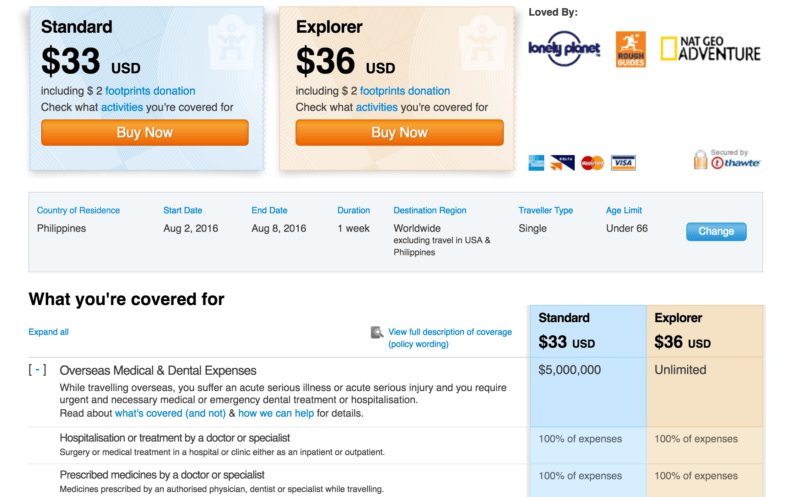Click the Lonely Planet logo
Image resolution: width=800 pixels, height=497 pixels.
click(564, 48)
